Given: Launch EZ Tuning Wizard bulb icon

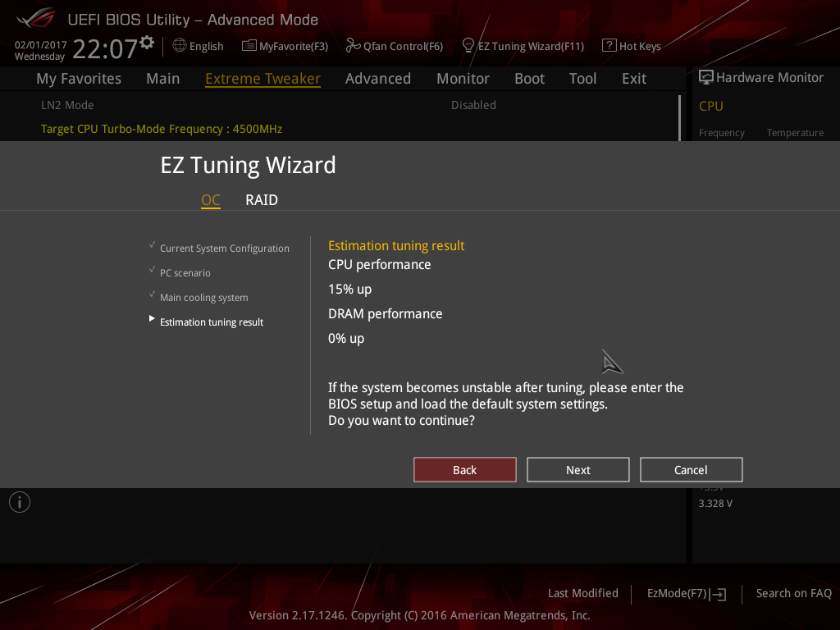Looking at the screenshot, I should (468, 46).
